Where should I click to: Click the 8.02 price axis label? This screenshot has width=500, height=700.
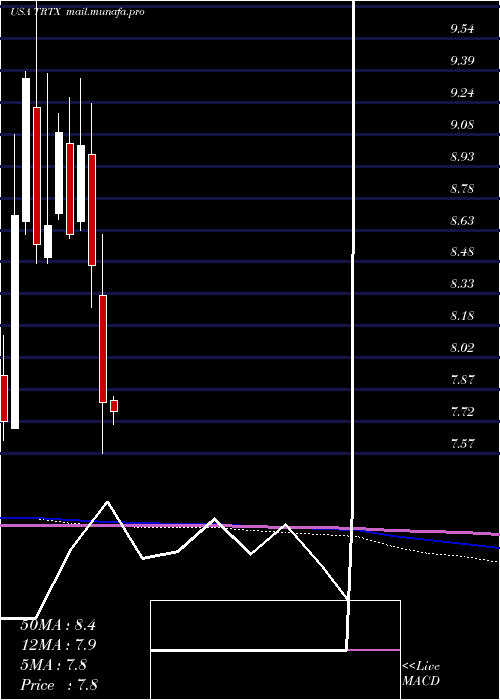tap(462, 347)
